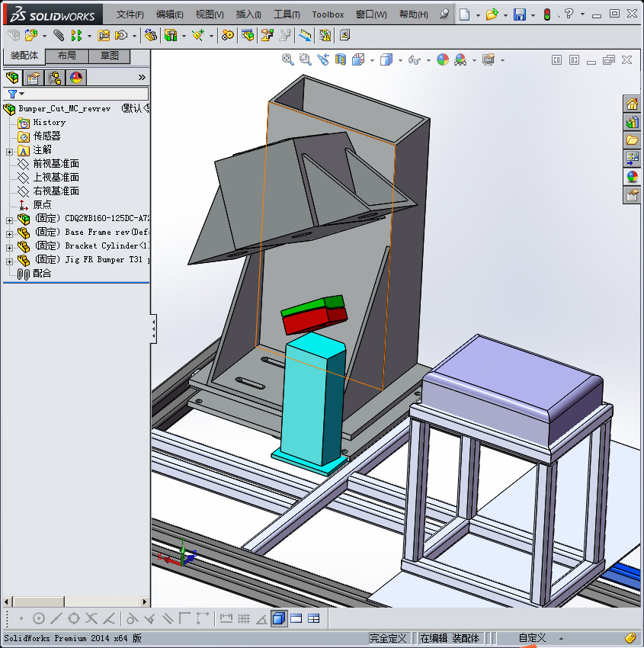Image resolution: width=644 pixels, height=648 pixels.
Task: Open the filter funnel dropdown in the tree
Action: pyautogui.click(x=16, y=94)
